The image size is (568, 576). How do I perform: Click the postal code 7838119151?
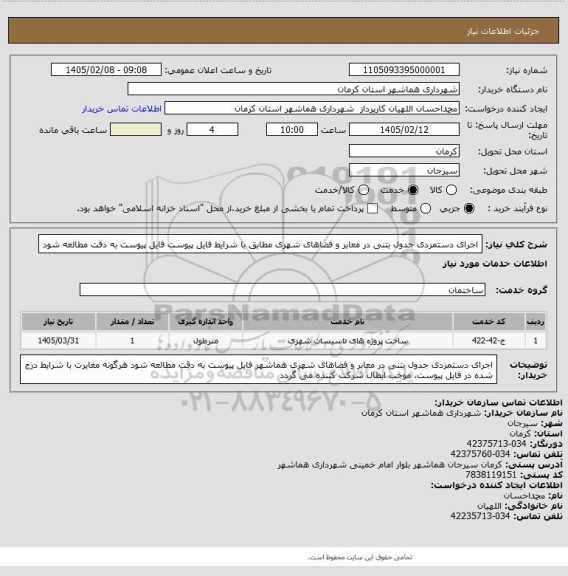click(491, 475)
